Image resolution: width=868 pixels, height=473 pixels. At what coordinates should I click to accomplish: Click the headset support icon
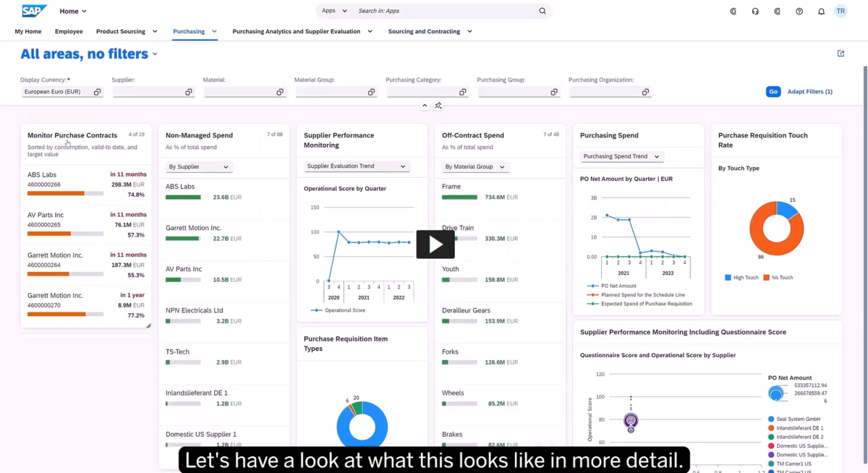click(755, 12)
